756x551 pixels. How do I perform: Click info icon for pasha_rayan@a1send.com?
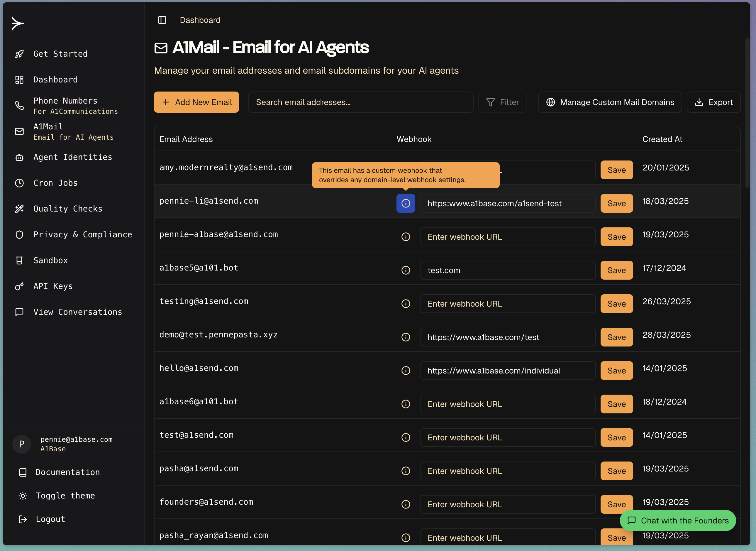pos(406,538)
